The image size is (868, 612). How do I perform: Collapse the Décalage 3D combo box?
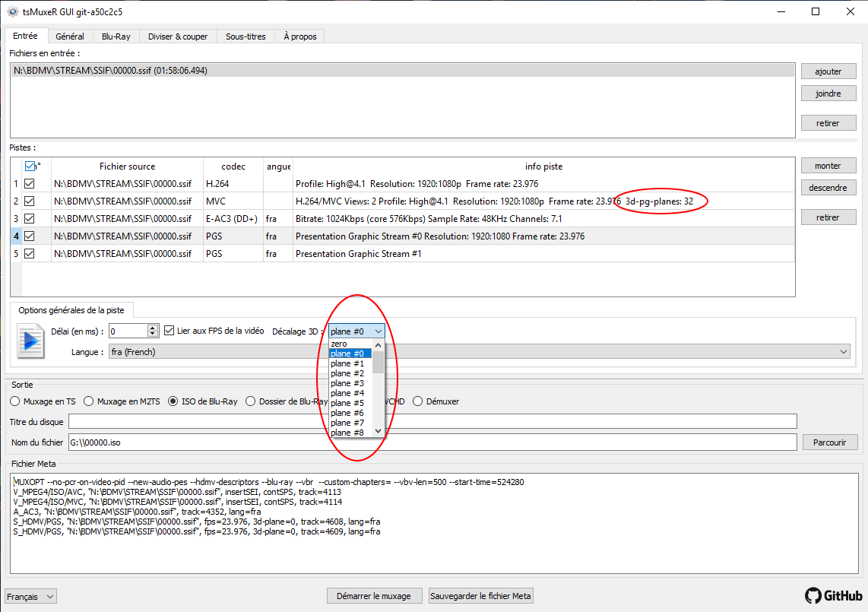(356, 331)
